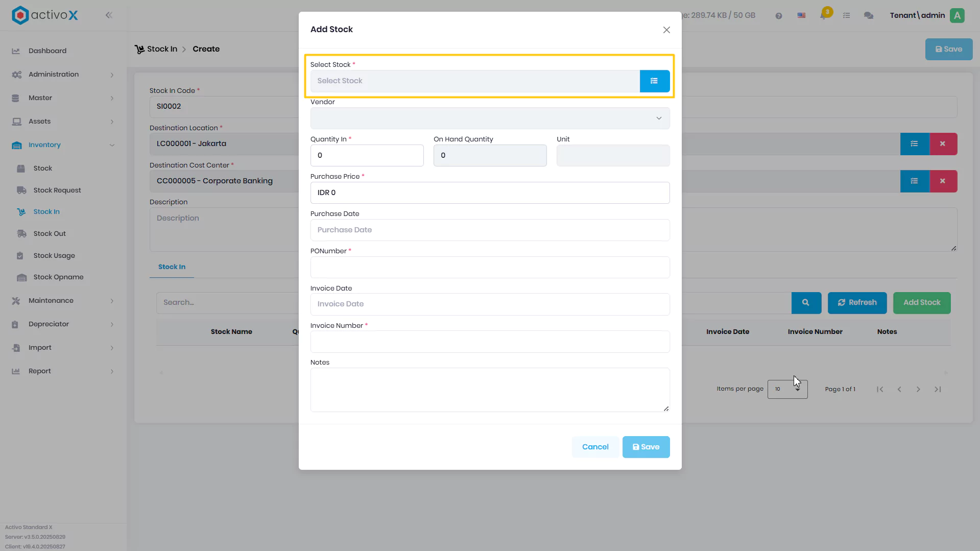Clear the Destination Cost Center value

coord(943,181)
